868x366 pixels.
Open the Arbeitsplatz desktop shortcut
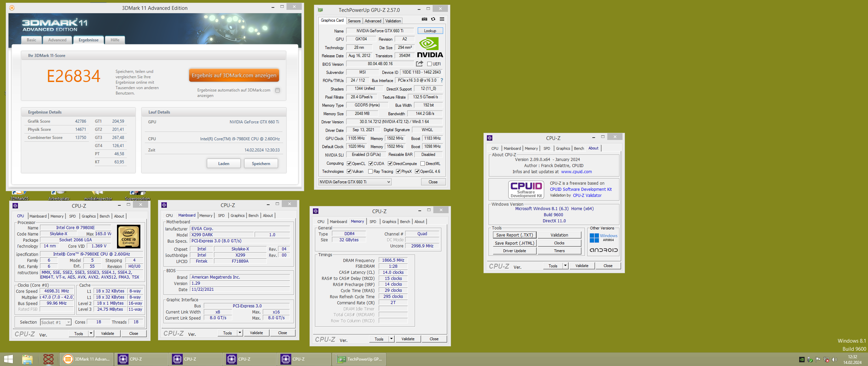click(x=59, y=196)
